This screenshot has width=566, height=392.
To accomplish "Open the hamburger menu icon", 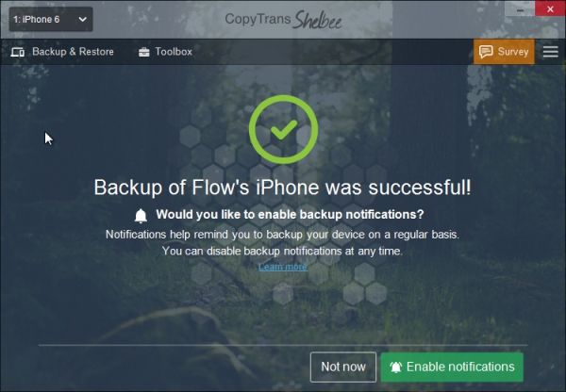I will [550, 52].
